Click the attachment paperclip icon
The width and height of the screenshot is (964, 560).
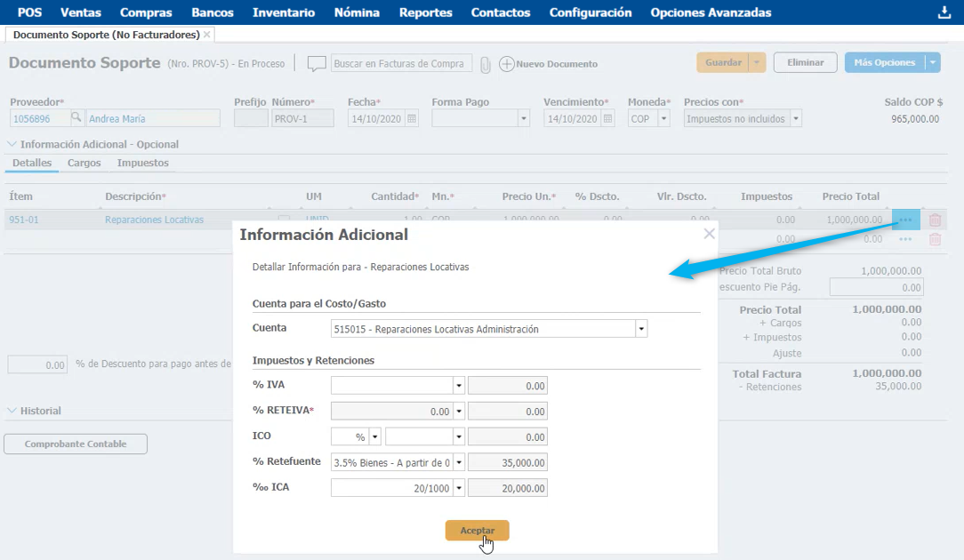486,64
